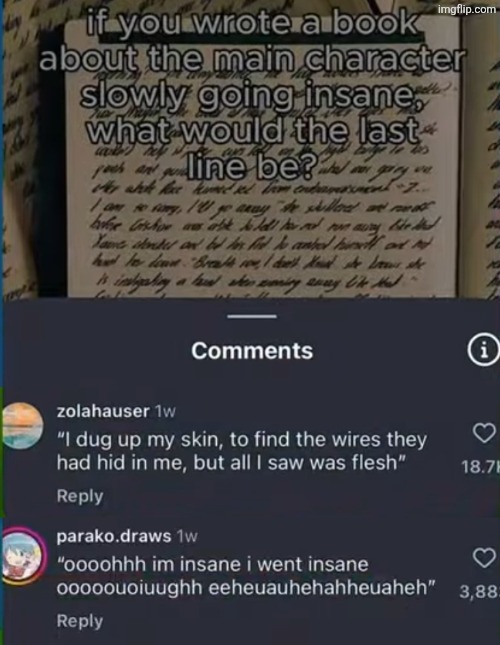This screenshot has width=500, height=645.
Task: Open parako.draws' profile avatar
Action: click(23, 555)
